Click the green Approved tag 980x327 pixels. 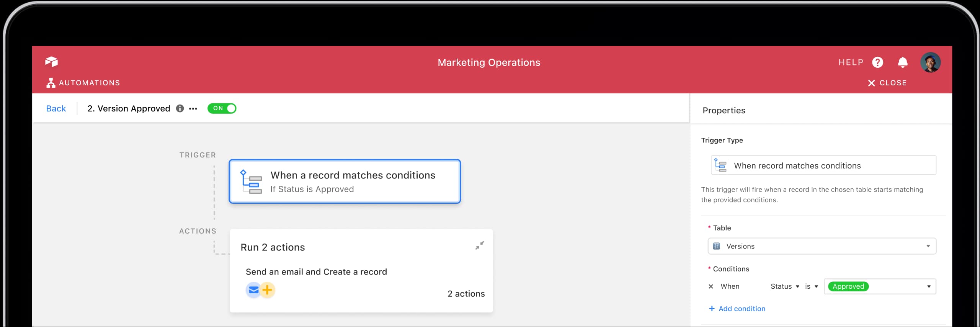click(x=848, y=286)
